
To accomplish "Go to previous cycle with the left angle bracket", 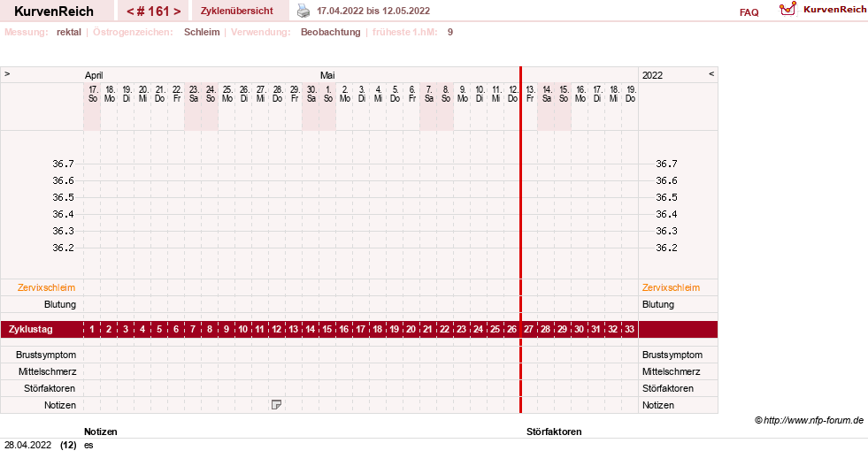I will (130, 11).
